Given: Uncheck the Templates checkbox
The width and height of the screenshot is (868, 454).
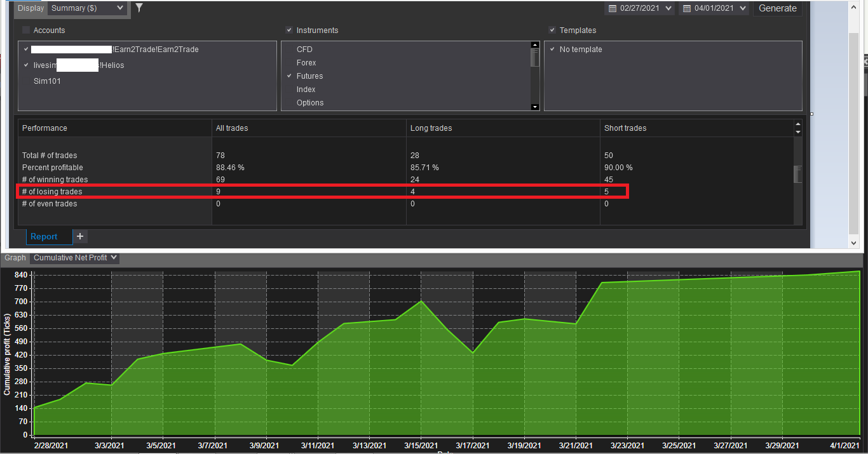Looking at the screenshot, I should (x=552, y=30).
